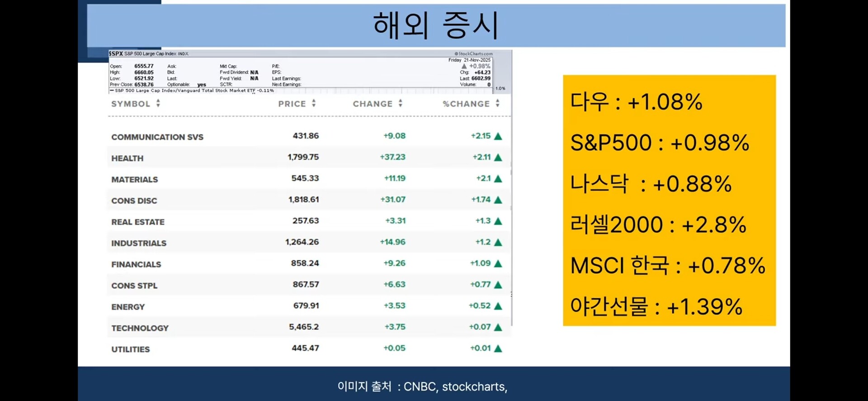This screenshot has height=401, width=868.
Task: Click the green up-triangle in the CONS STPL row
Action: click(498, 285)
